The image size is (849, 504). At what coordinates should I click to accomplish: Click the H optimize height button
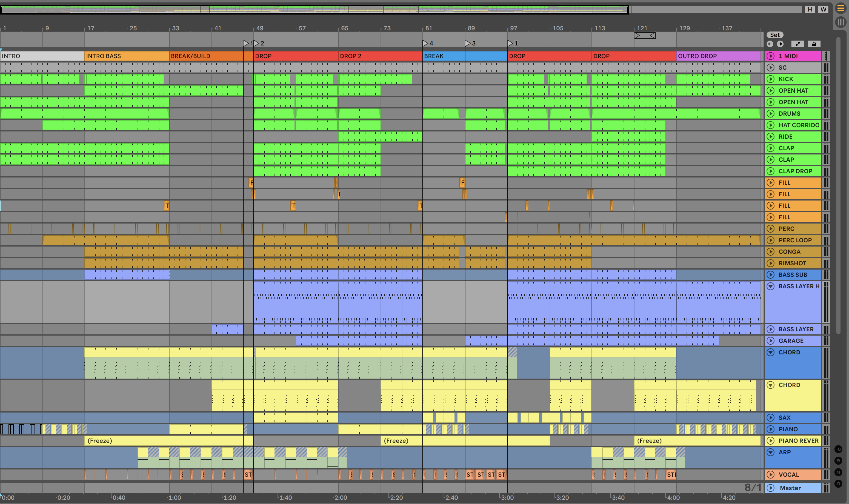coord(810,9)
